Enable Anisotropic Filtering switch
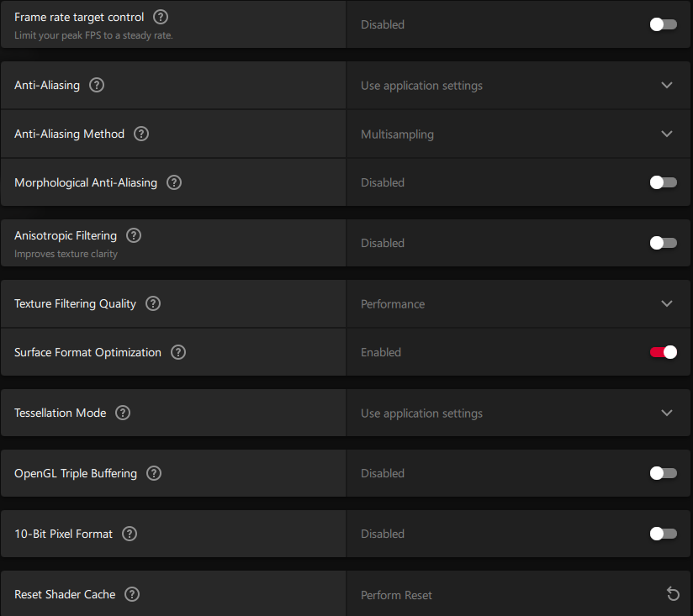 point(663,243)
